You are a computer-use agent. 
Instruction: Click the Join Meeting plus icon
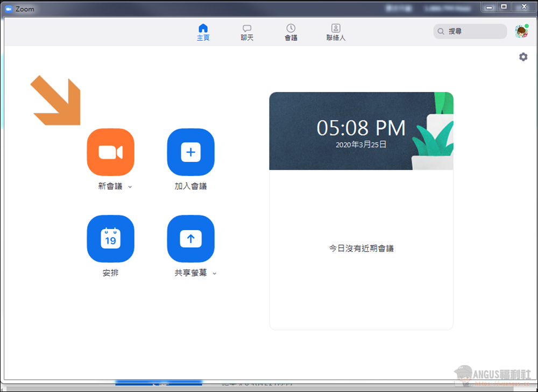coord(190,152)
